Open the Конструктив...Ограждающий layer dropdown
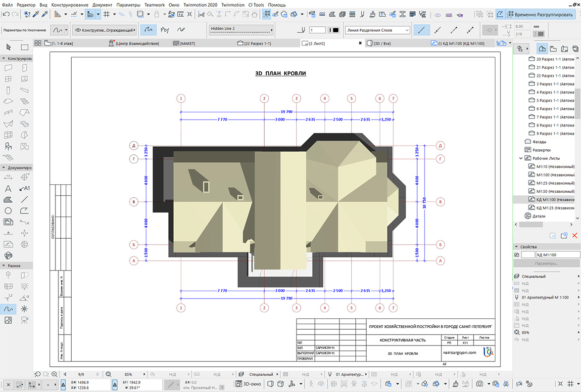The width and height of the screenshot is (581, 392). click(x=104, y=30)
